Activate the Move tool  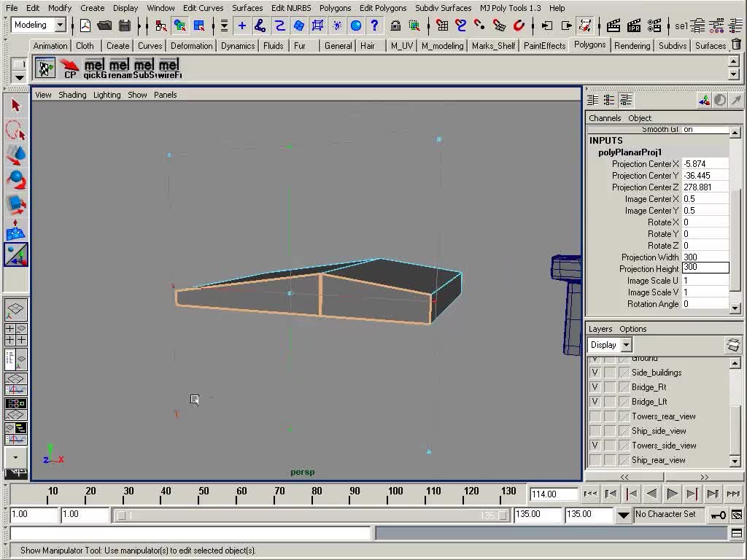[16, 155]
